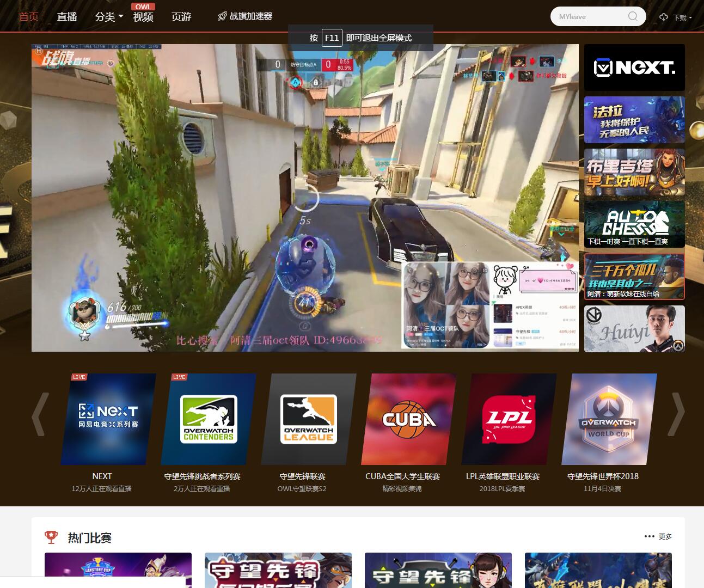
Task: Switch to the 页游 web games tab
Action: point(181,17)
